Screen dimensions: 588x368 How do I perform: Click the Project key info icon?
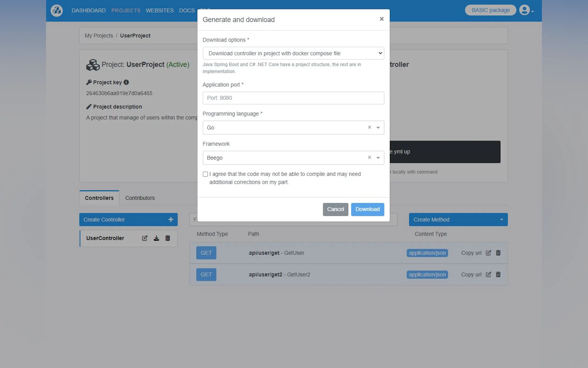[x=126, y=82]
